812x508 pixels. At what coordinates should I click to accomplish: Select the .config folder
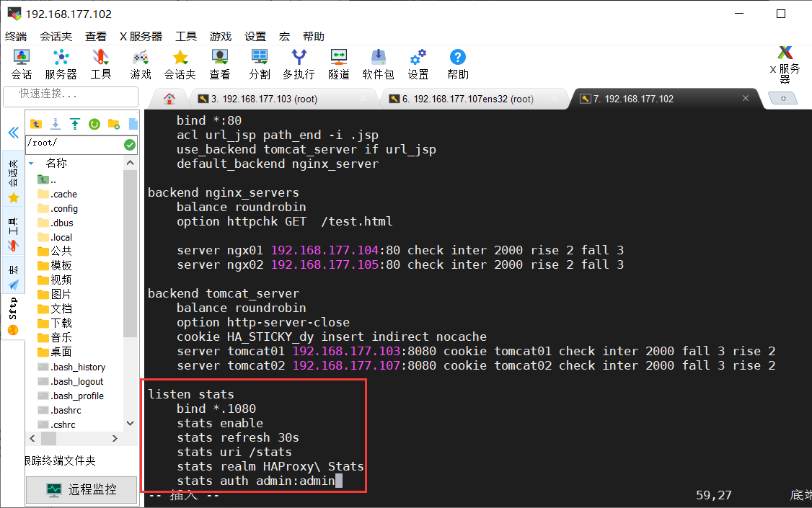[58, 208]
